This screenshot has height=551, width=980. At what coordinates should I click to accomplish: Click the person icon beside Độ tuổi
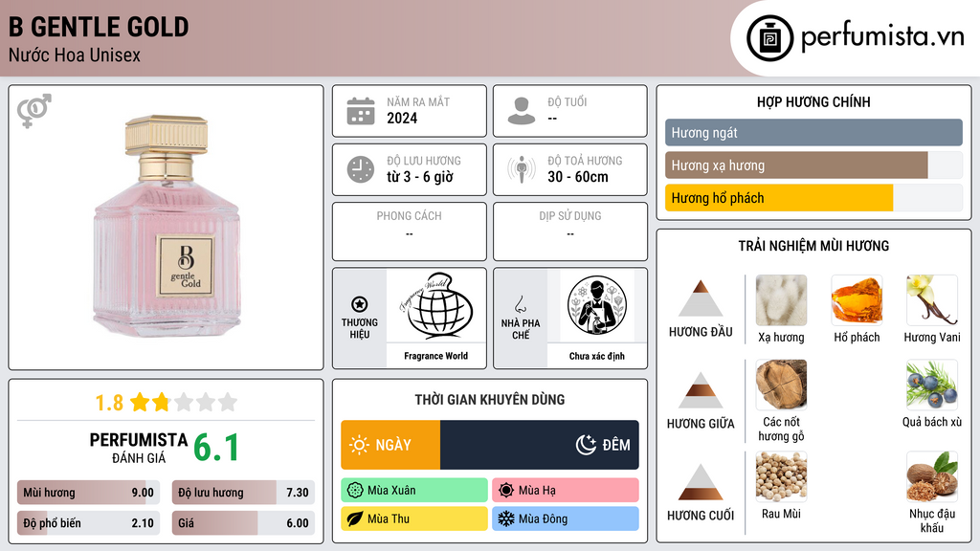[522, 111]
